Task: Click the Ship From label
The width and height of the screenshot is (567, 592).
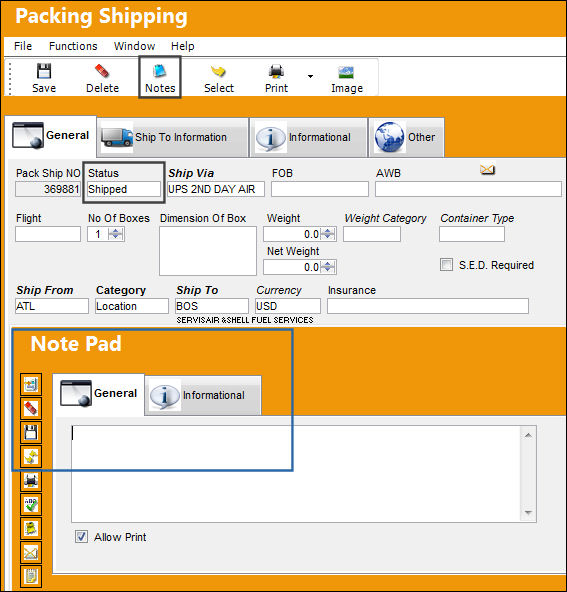Action: (x=45, y=290)
